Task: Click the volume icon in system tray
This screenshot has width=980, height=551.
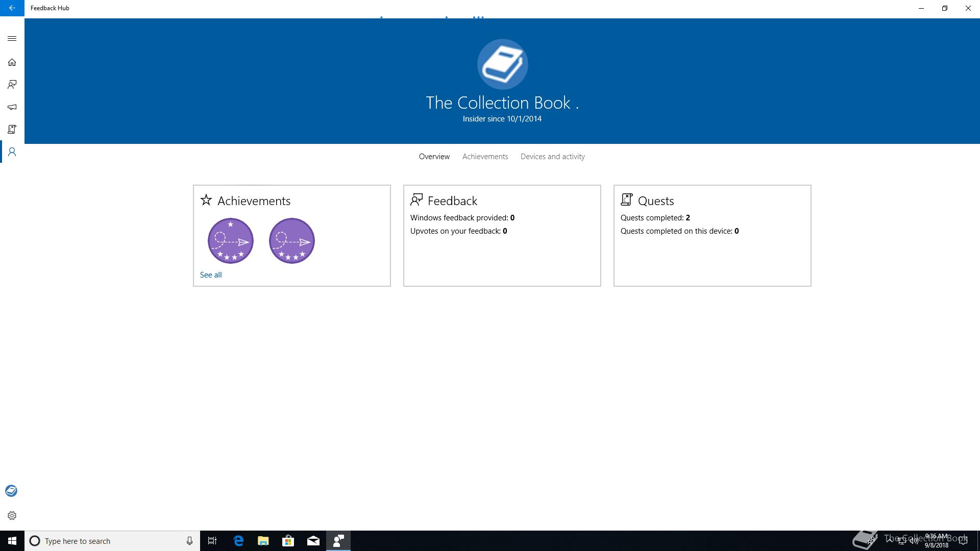Action: pos(914,541)
